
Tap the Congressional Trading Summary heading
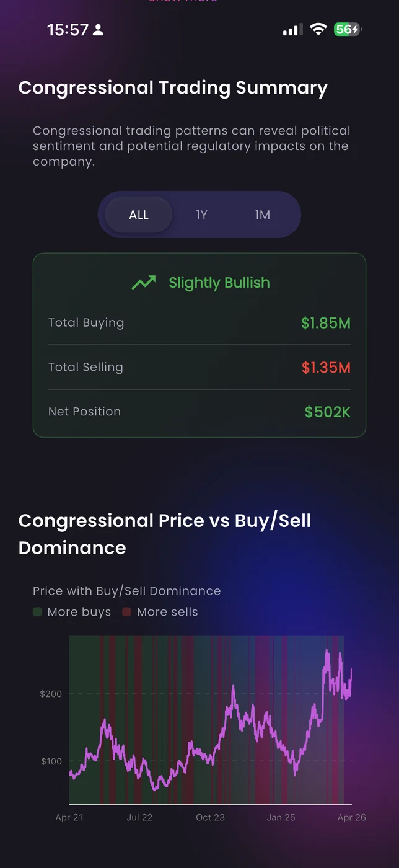pos(173,88)
